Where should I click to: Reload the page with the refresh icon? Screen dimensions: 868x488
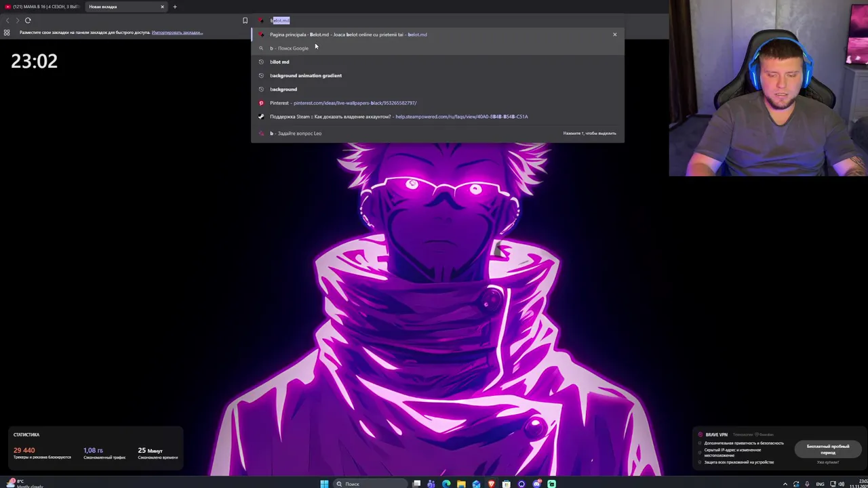point(28,20)
